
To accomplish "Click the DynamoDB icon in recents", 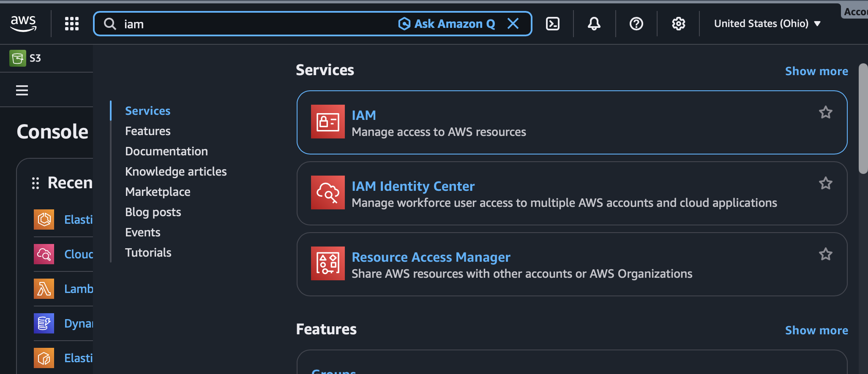I will coord(44,323).
